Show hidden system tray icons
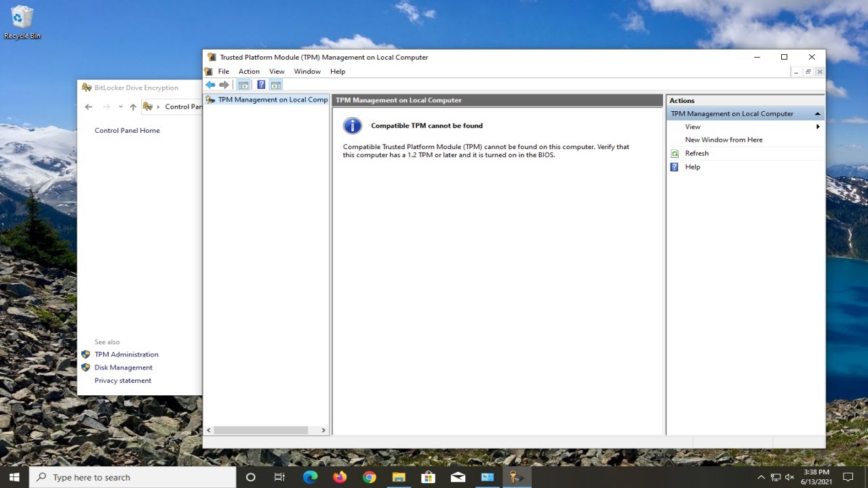 click(x=761, y=477)
